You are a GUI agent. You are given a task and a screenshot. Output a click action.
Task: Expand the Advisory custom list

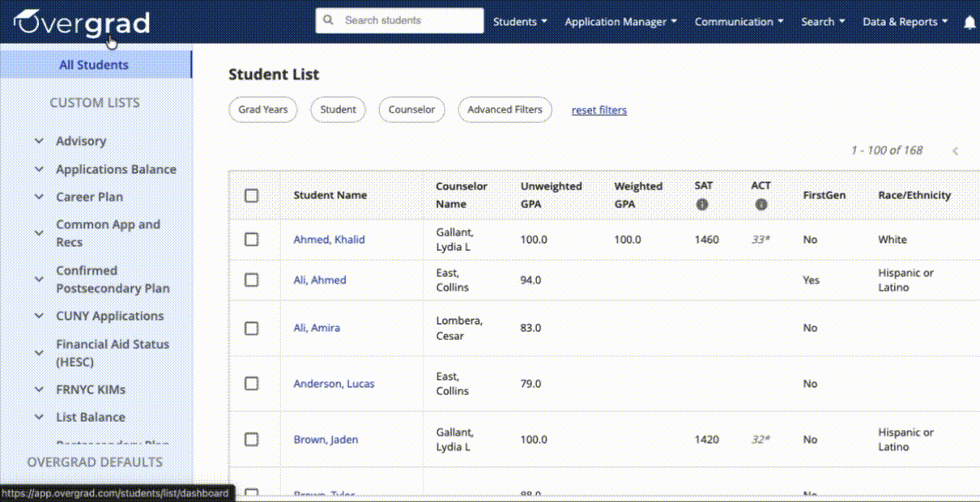click(39, 141)
